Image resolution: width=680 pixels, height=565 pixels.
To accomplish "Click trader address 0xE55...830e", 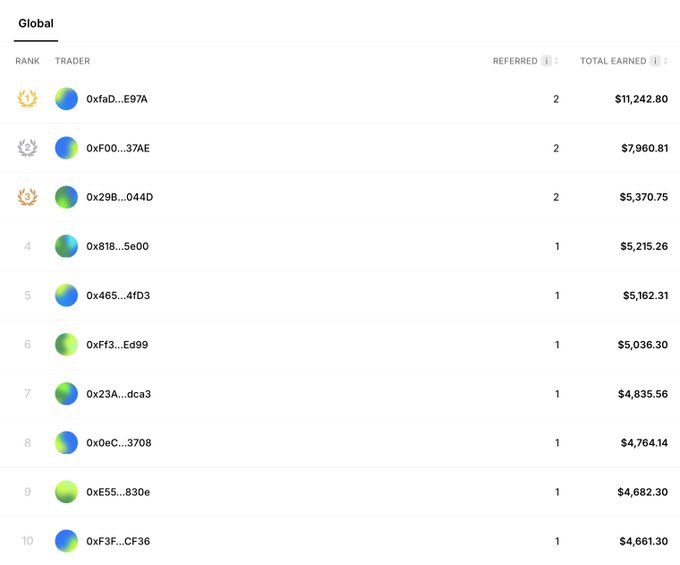I will 118,492.
